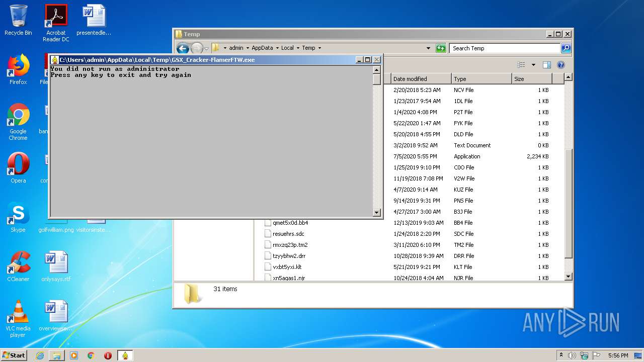Image resolution: width=644 pixels, height=362 pixels.
Task: Select the AppData breadcrumb segment
Action: click(x=262, y=48)
